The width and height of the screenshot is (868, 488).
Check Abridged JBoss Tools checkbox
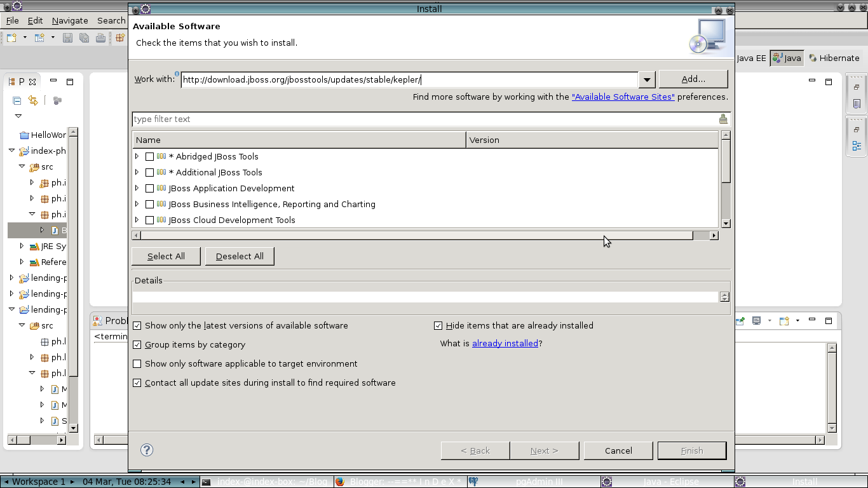[x=149, y=156]
